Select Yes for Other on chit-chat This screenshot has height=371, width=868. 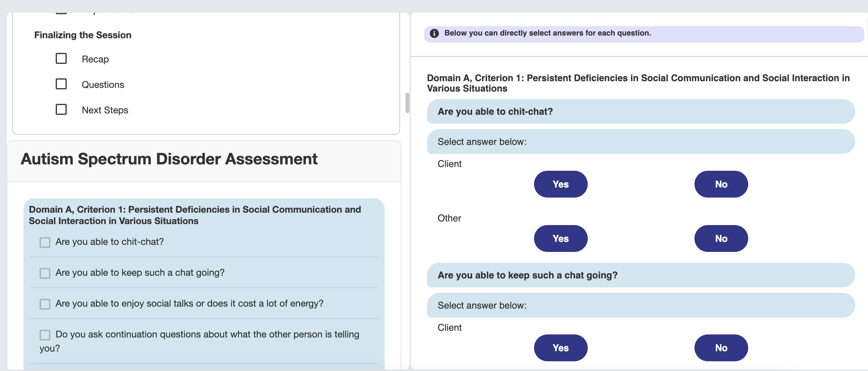(x=560, y=238)
